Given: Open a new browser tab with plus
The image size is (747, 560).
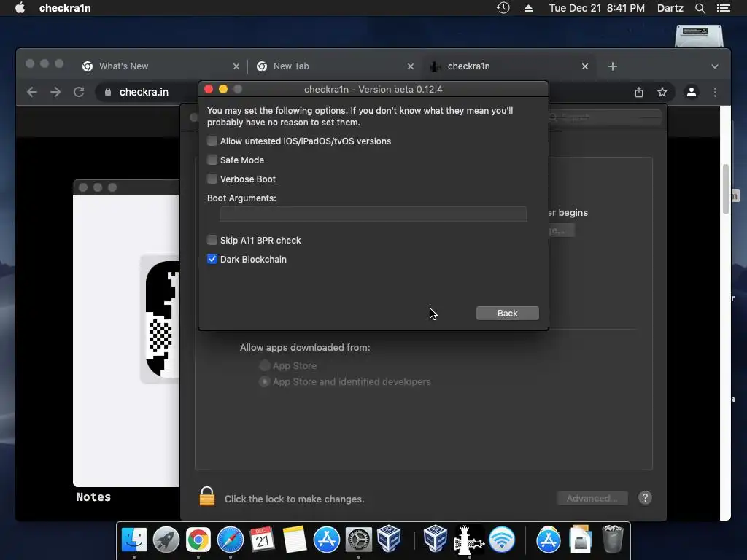Looking at the screenshot, I should coord(613,66).
